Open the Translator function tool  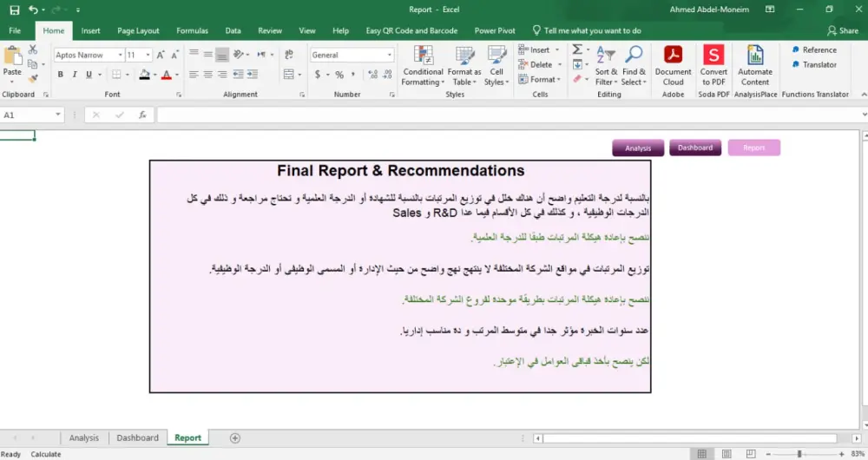click(814, 65)
